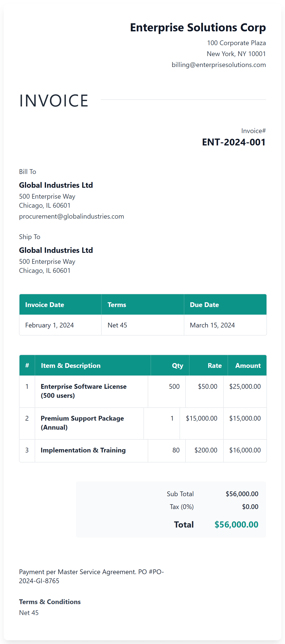This screenshot has width=285, height=644.
Task: Click billing@enterprisesolutions.com email address
Action: pos(218,65)
